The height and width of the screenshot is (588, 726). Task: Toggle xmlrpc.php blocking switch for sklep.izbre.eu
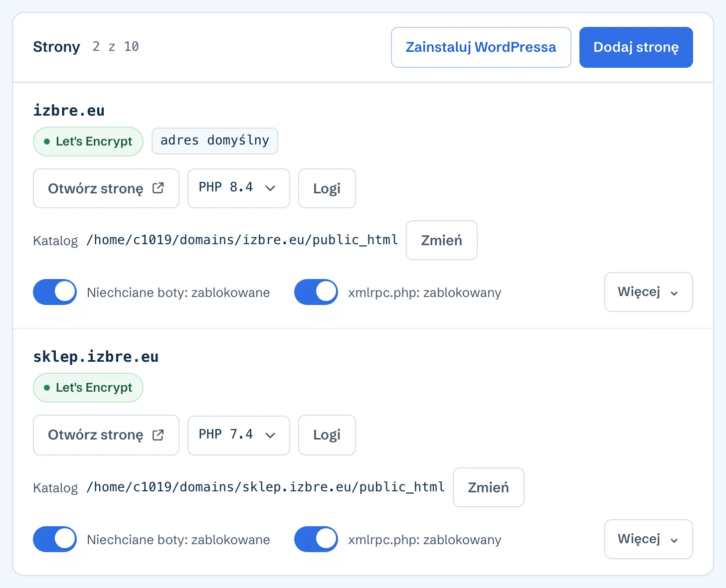pyautogui.click(x=316, y=539)
